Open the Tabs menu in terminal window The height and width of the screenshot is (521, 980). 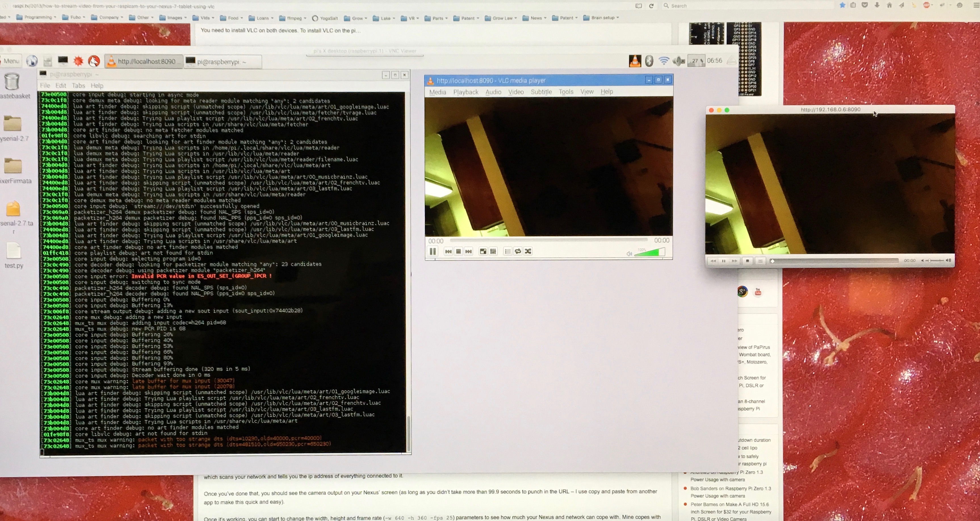coord(78,86)
